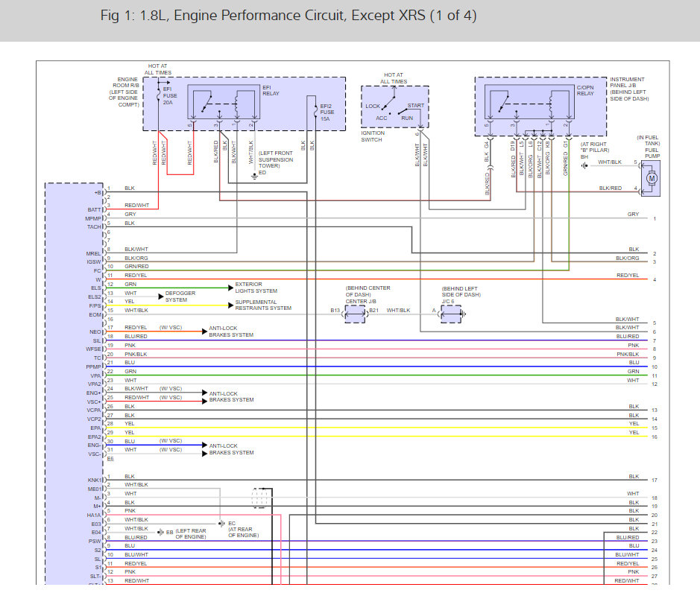
Task: Select the BATT pin label on ECM
Action: 92,210
